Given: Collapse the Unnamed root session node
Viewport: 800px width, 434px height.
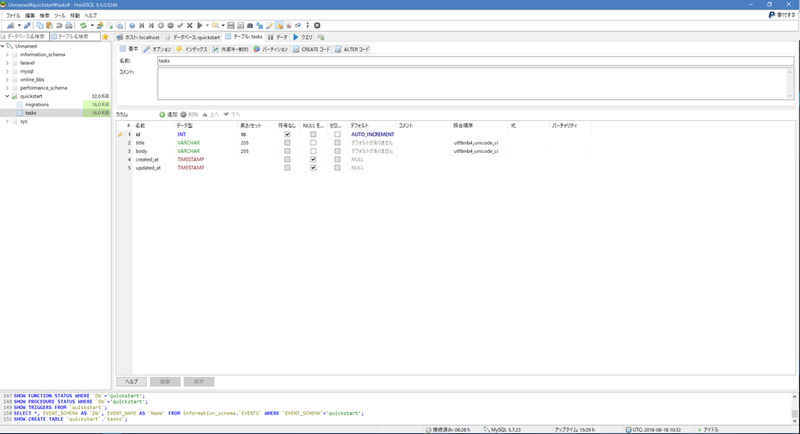Looking at the screenshot, I should (x=3, y=46).
